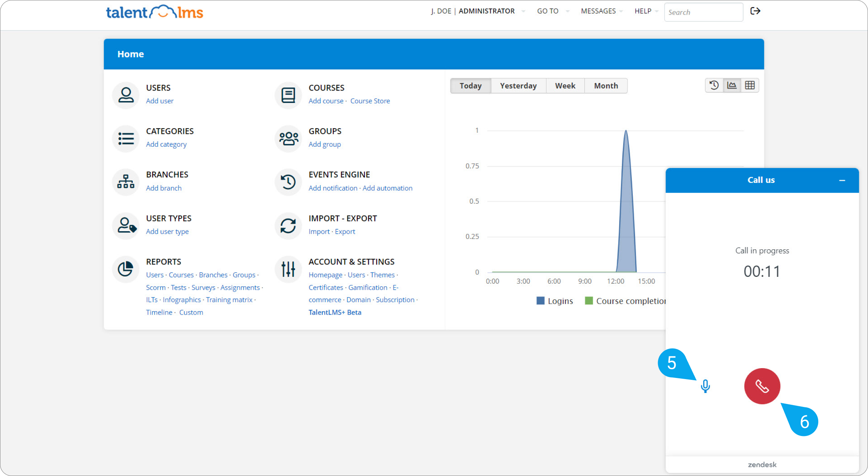Open the Custom reports link
Image resolution: width=868 pixels, height=476 pixels.
[191, 312]
